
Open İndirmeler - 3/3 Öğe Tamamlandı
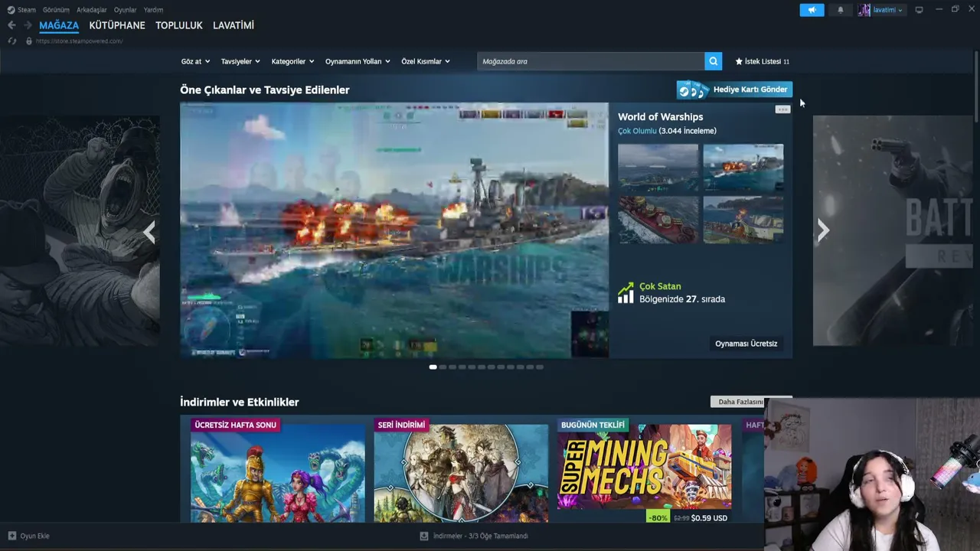[481, 536]
